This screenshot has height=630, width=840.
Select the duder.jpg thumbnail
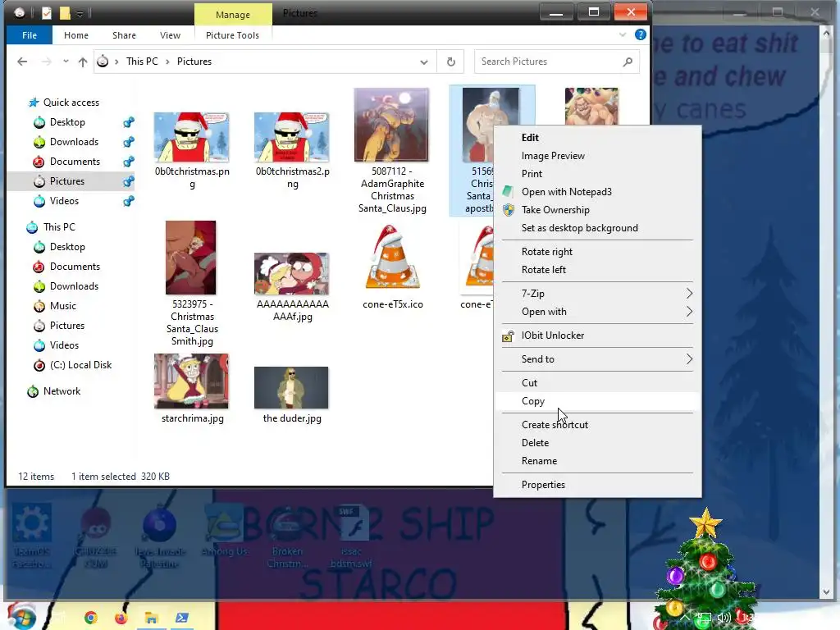(291, 388)
